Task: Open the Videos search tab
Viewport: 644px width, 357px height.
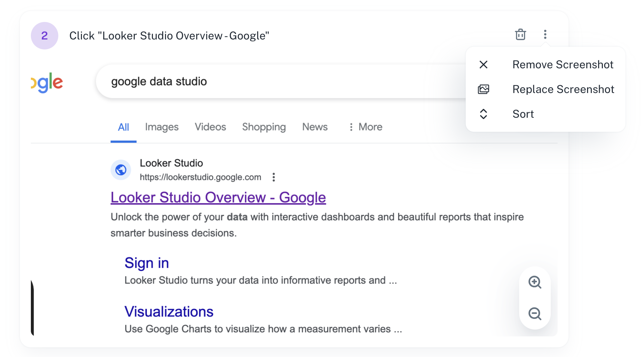Action: coord(211,127)
